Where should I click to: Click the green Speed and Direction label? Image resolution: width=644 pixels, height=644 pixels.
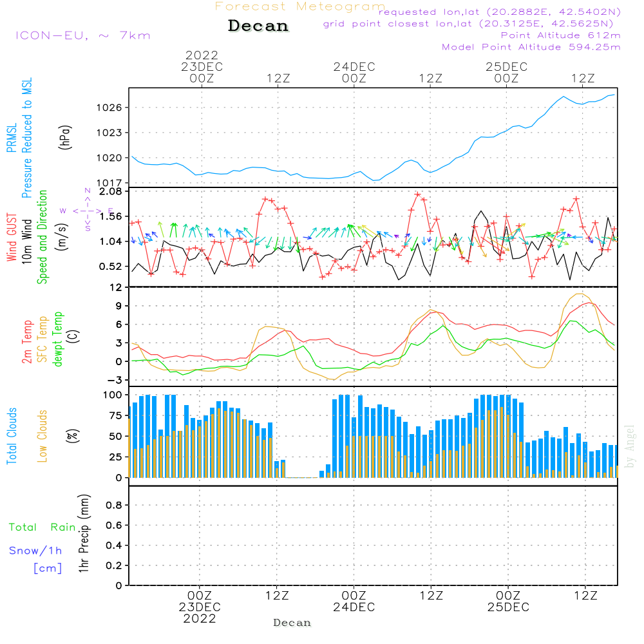point(43,237)
